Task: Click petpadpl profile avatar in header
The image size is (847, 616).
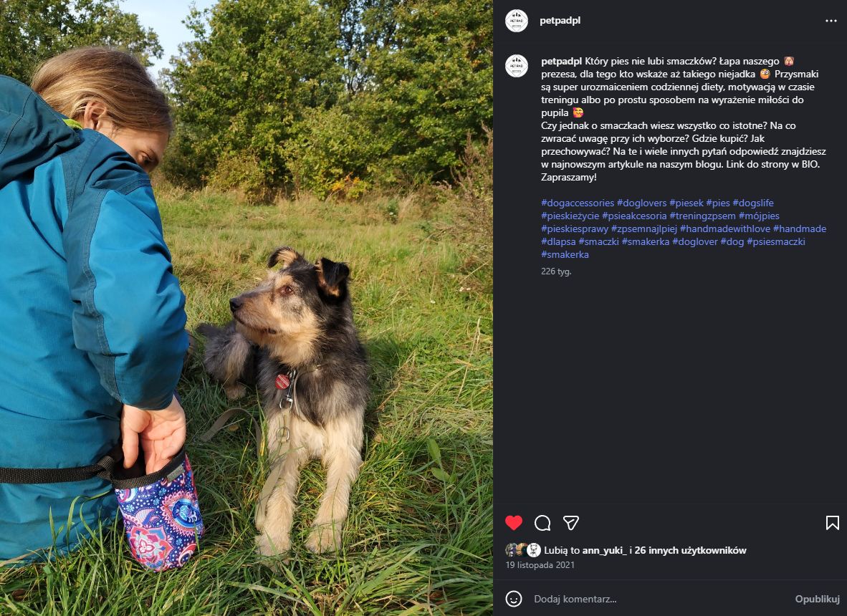Action: (x=517, y=21)
